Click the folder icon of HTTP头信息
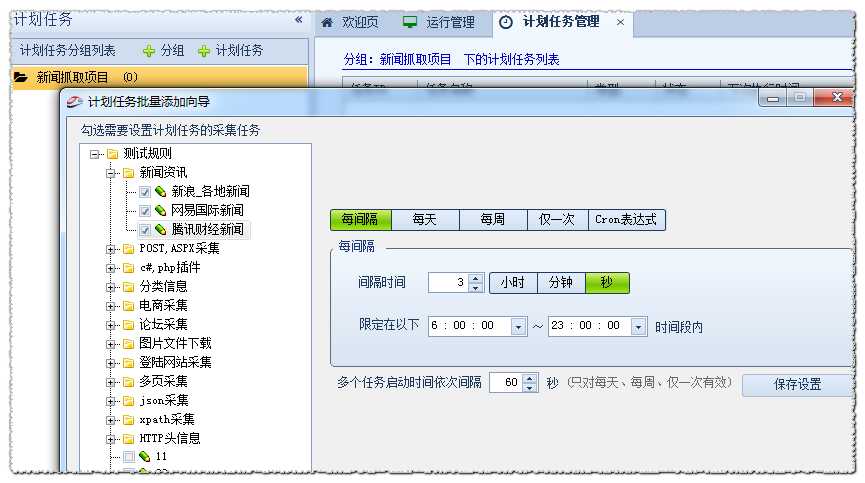The image size is (865, 483). [x=129, y=439]
